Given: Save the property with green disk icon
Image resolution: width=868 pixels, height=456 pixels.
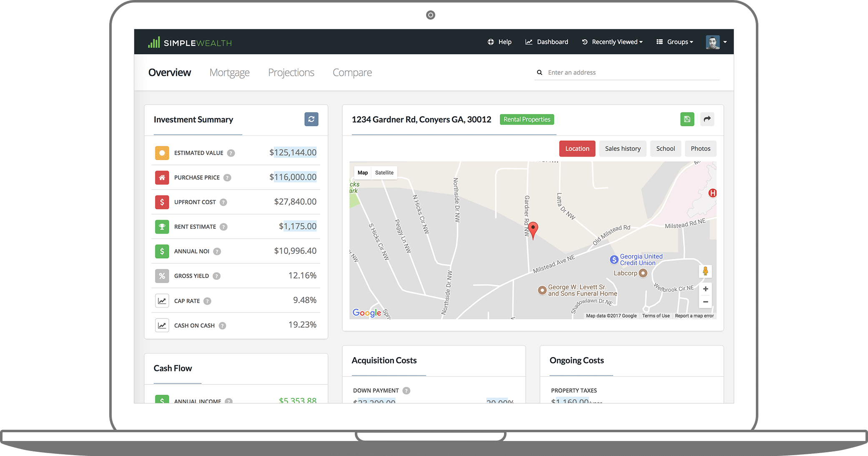Looking at the screenshot, I should pos(687,119).
